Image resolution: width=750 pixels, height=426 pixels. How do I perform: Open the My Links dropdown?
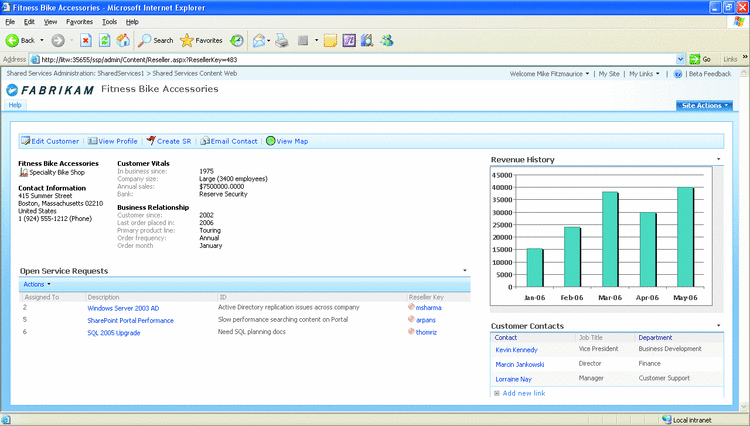point(644,74)
